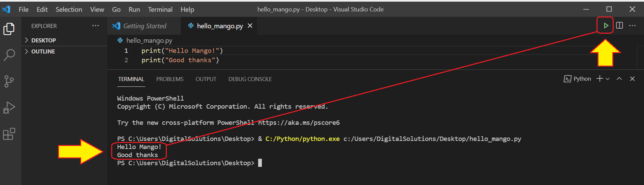
Task: Click the "Good thanks" terminal output line
Action: (x=137, y=155)
